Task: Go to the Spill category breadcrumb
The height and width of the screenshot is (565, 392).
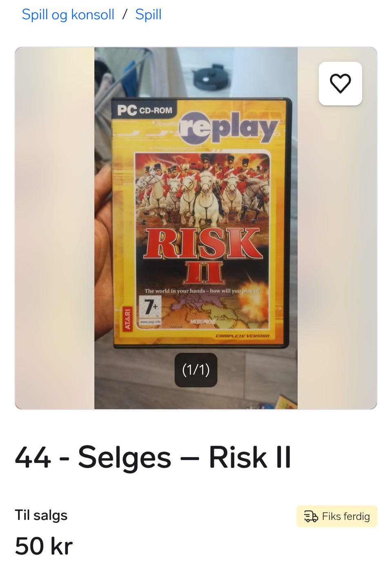Action: point(148,15)
